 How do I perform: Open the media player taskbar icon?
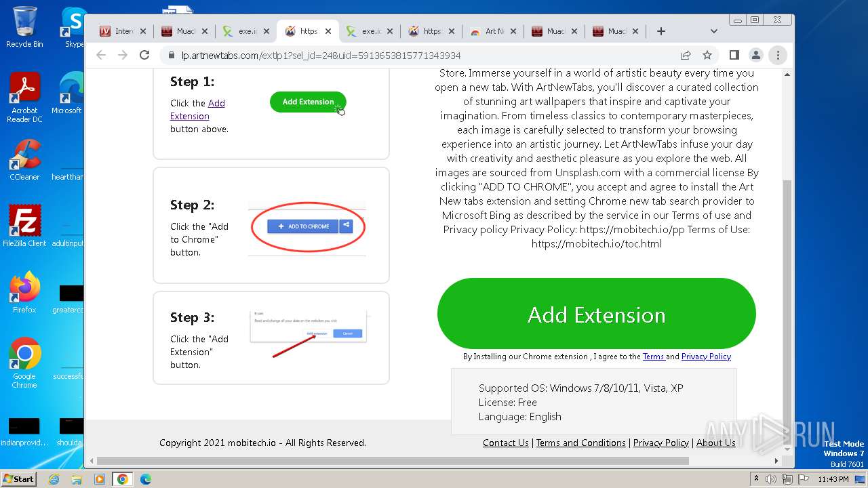pyautogui.click(x=100, y=479)
